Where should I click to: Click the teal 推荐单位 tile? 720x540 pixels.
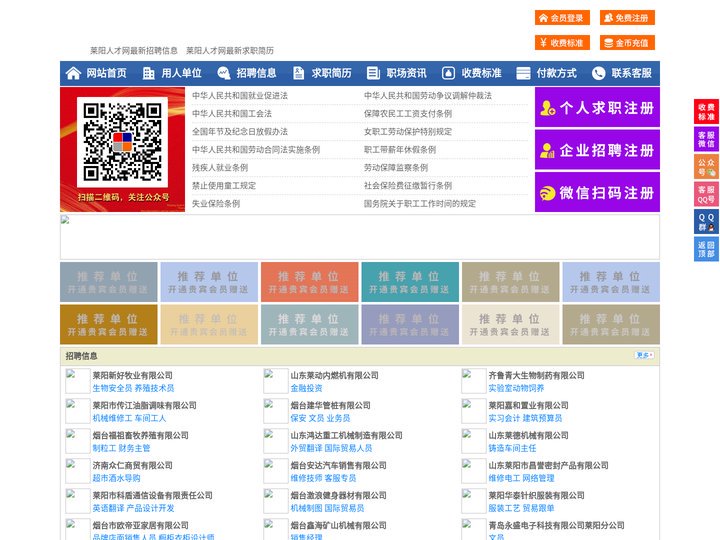pos(410,282)
